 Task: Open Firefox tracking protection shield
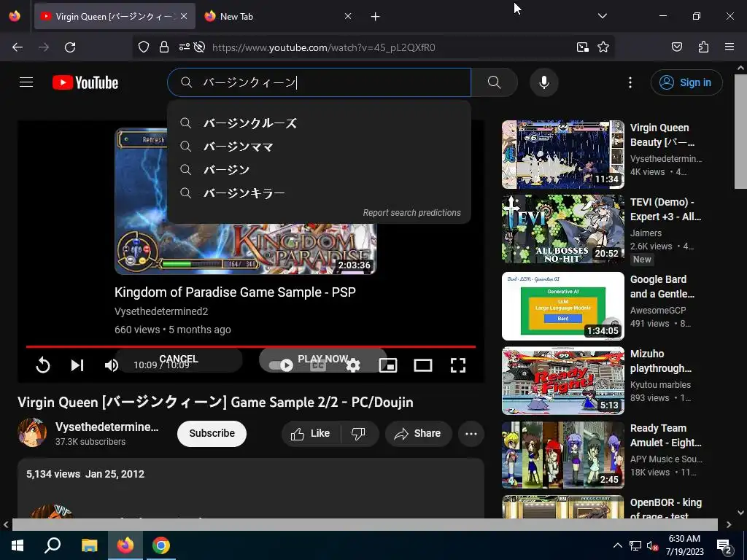(144, 47)
